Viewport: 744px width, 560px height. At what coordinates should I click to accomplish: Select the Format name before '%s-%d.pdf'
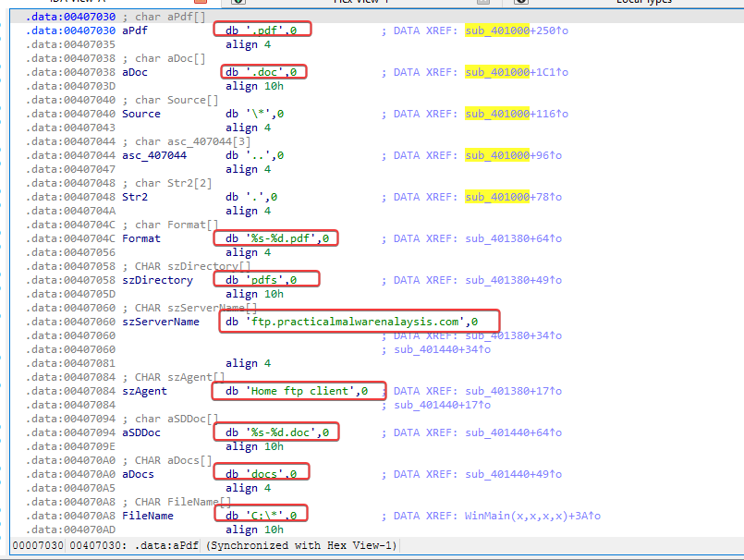(141, 238)
